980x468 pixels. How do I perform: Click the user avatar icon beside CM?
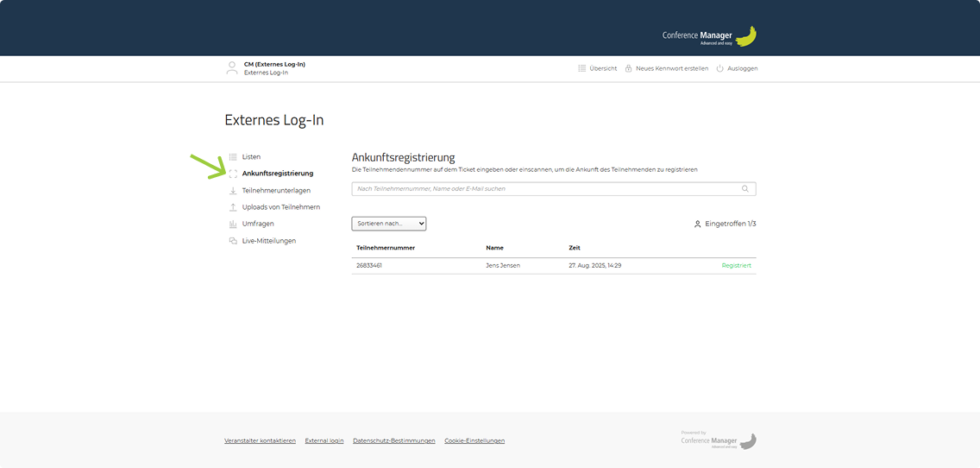point(232,68)
